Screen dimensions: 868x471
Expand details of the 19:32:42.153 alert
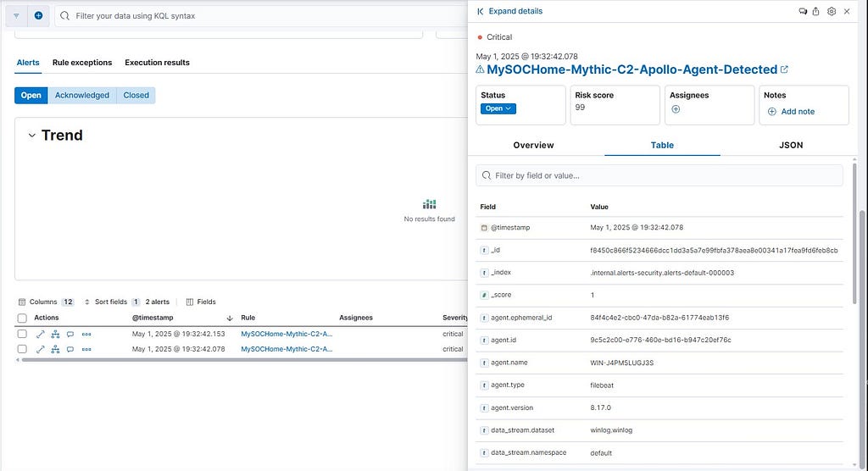[x=41, y=335]
